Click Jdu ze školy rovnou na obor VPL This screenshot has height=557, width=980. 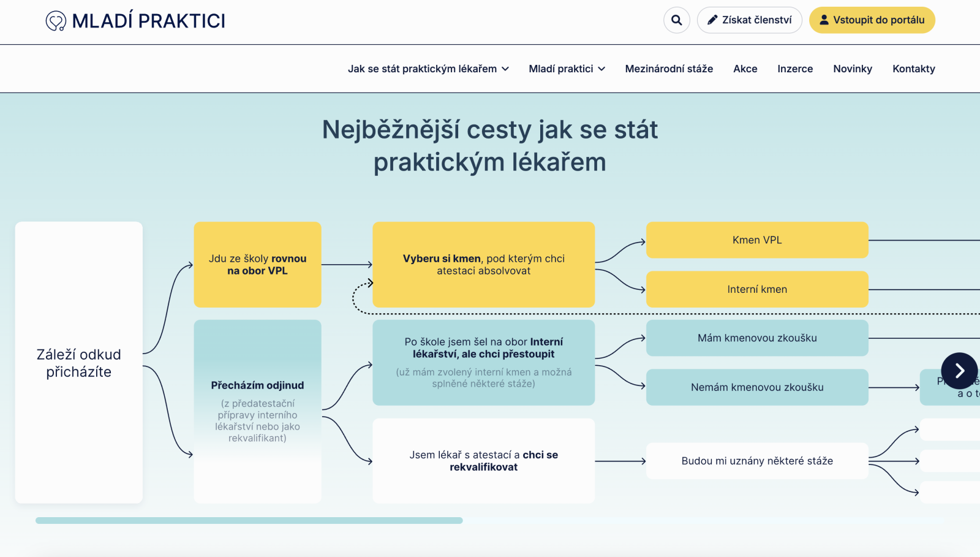(x=257, y=265)
